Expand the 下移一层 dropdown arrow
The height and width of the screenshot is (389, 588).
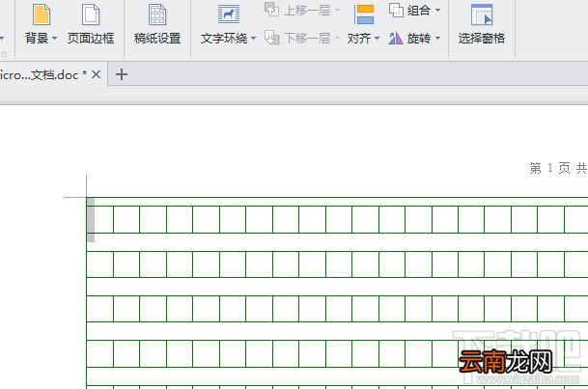coord(337,39)
